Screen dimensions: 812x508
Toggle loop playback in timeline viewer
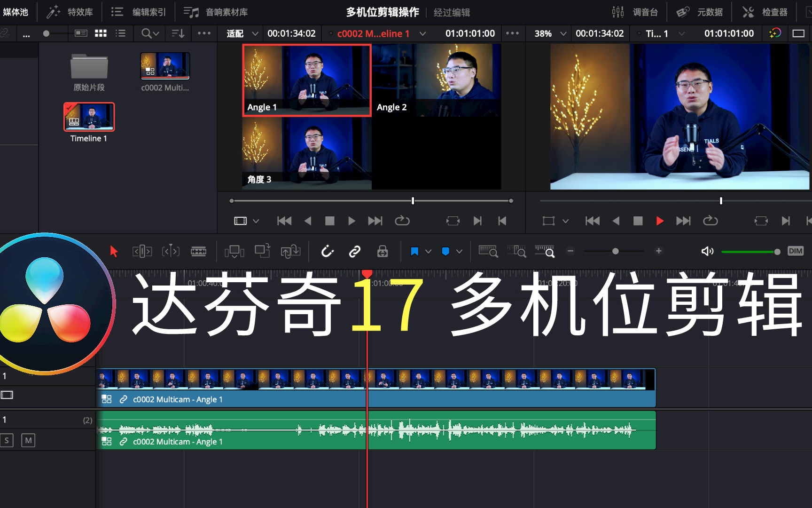710,221
